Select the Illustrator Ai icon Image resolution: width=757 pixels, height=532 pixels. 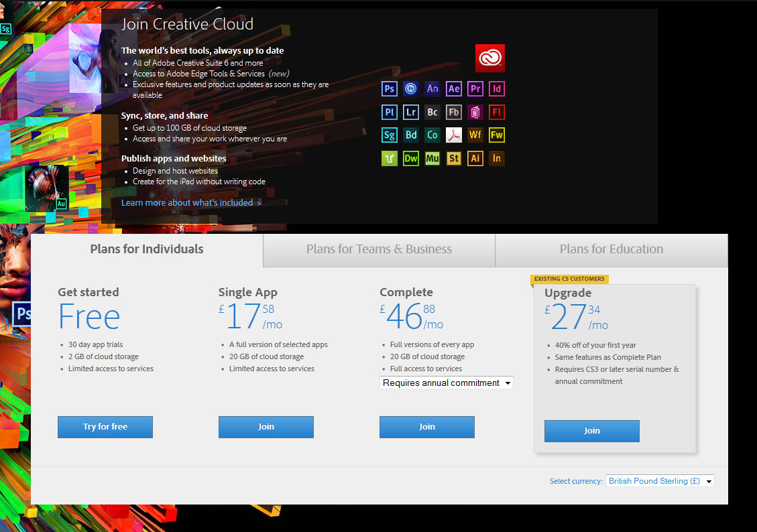point(475,158)
